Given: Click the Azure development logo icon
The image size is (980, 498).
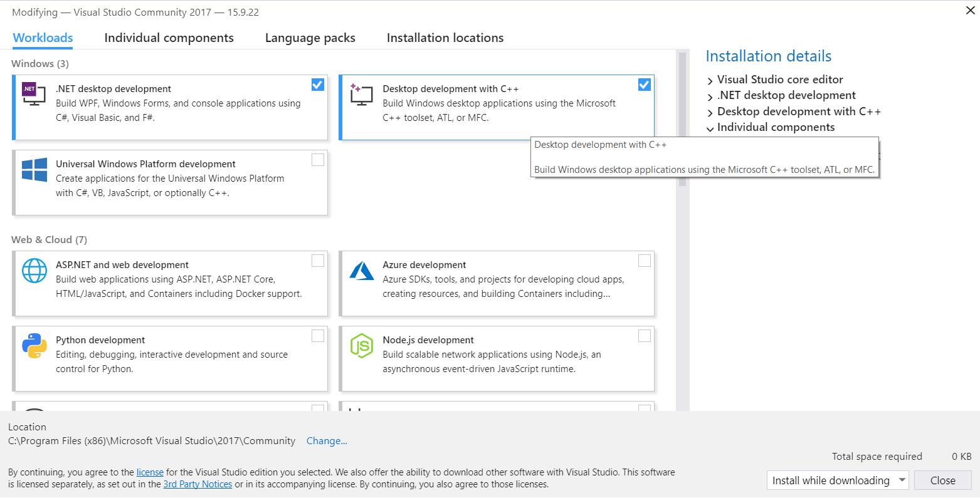Looking at the screenshot, I should pyautogui.click(x=362, y=271).
